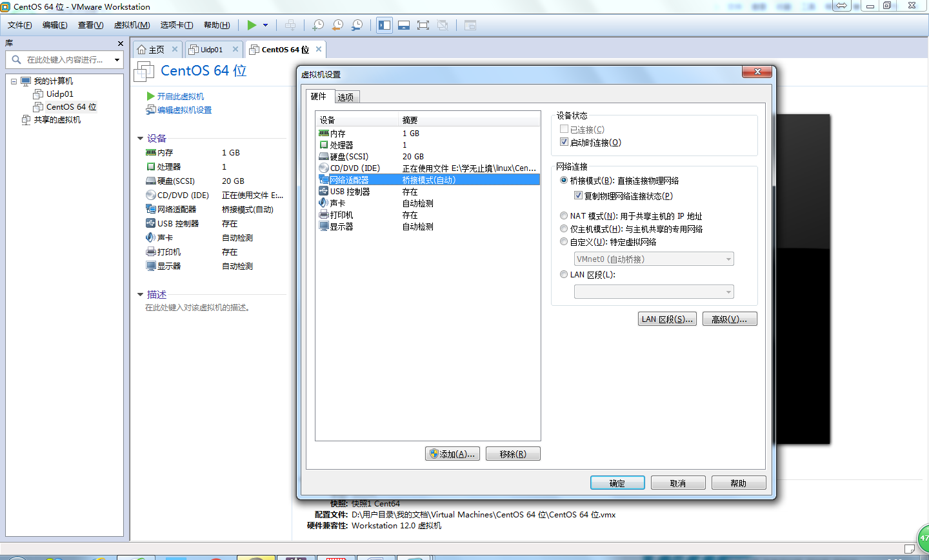The image size is (929, 560).
Task: Click the 确定 button
Action: pos(617,483)
